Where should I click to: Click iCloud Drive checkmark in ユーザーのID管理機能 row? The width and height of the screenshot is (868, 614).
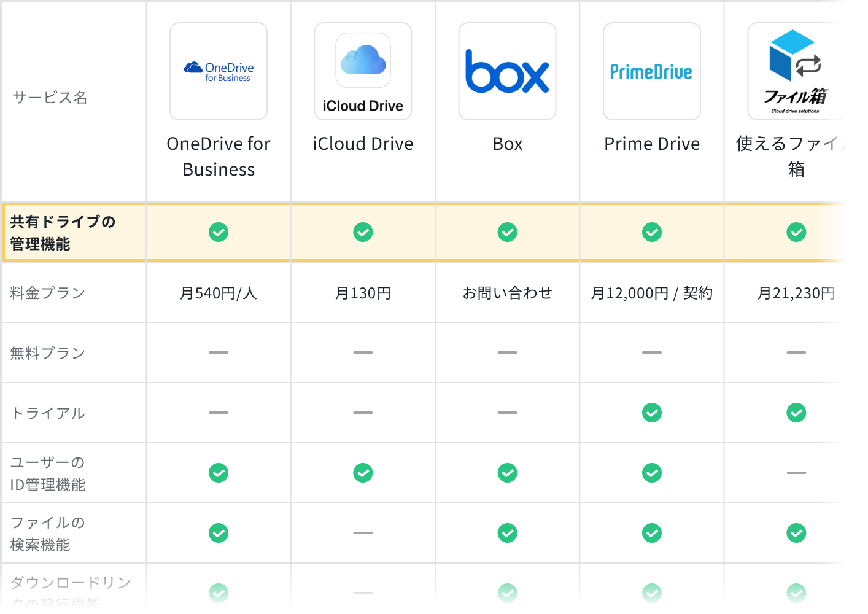(363, 473)
